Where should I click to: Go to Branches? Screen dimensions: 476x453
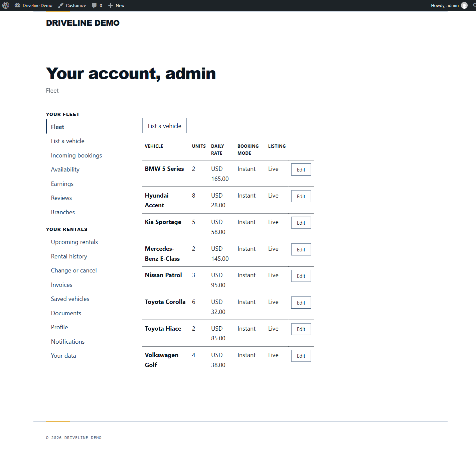point(63,212)
